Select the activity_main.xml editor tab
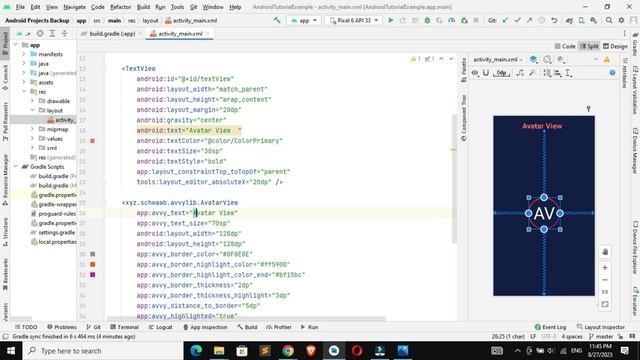Viewport: 640px width, 360px height. (180, 33)
